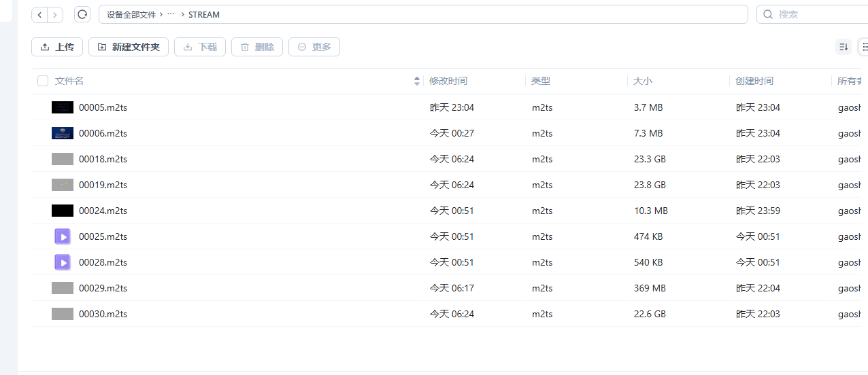868x375 pixels.
Task: Create a folder with 新建文件夹
Action: pos(129,47)
